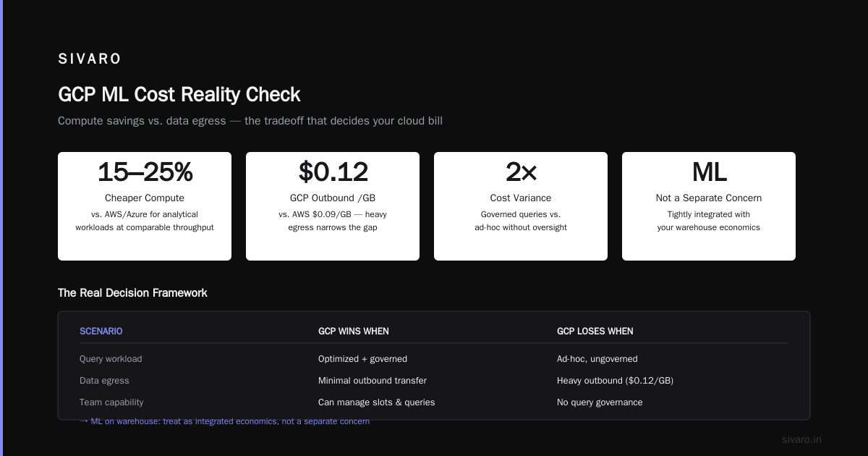Click the 'Ad-hoc, ungoverned' cell
This screenshot has width=868, height=456.
pos(597,359)
